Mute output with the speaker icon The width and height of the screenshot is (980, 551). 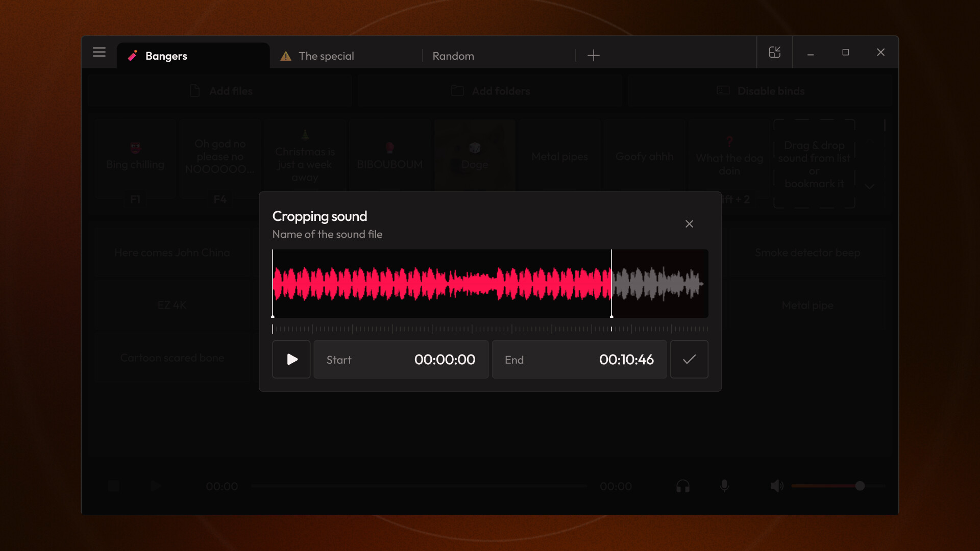click(x=776, y=486)
